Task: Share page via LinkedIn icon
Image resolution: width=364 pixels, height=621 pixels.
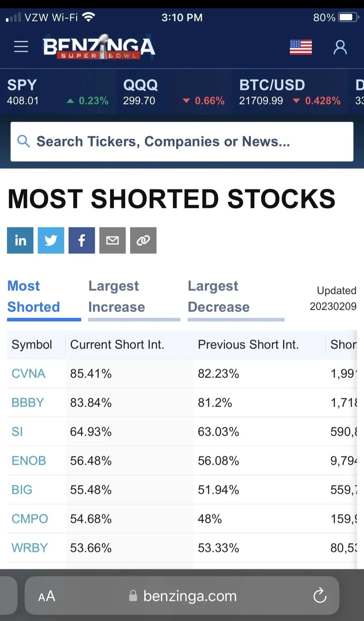Action: pyautogui.click(x=20, y=240)
